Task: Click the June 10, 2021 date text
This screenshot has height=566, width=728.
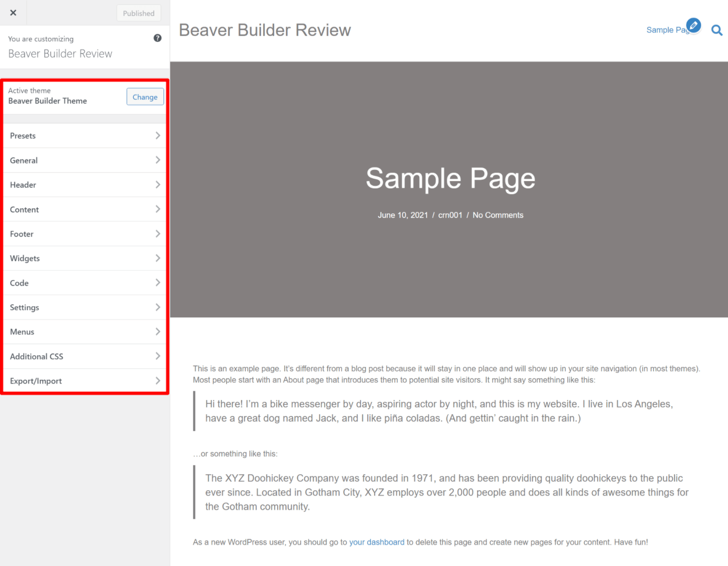Action: [x=403, y=215]
